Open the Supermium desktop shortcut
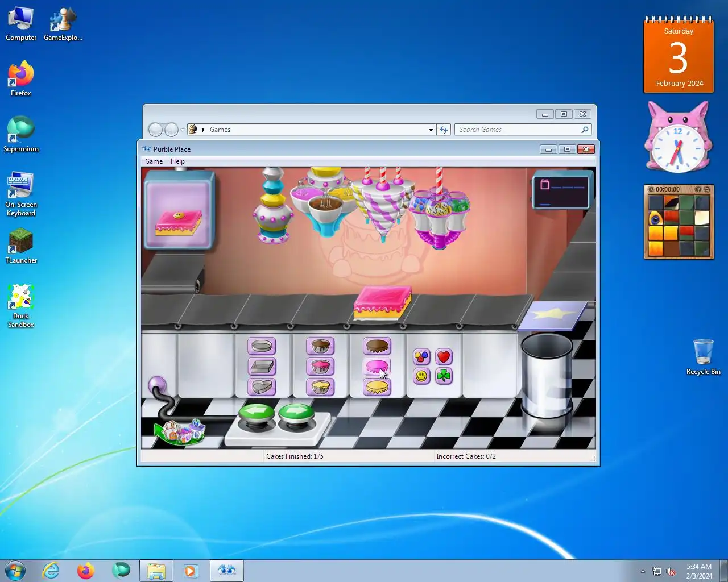Image resolution: width=728 pixels, height=582 pixels. point(21,134)
